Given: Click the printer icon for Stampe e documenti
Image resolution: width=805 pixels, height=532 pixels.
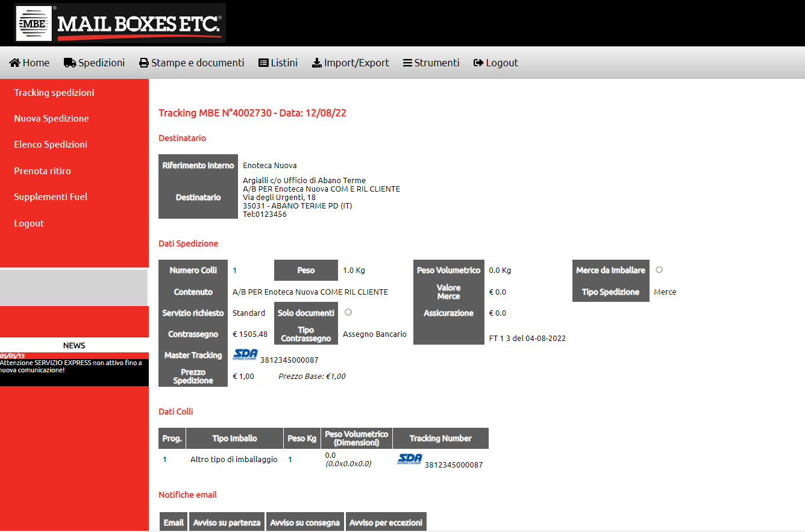Looking at the screenshot, I should point(144,63).
